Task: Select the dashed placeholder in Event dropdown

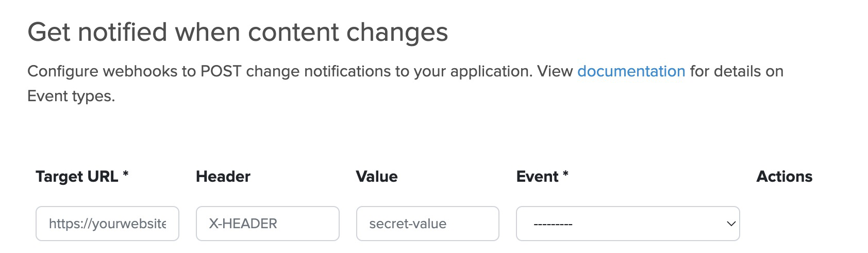Action: click(x=553, y=224)
